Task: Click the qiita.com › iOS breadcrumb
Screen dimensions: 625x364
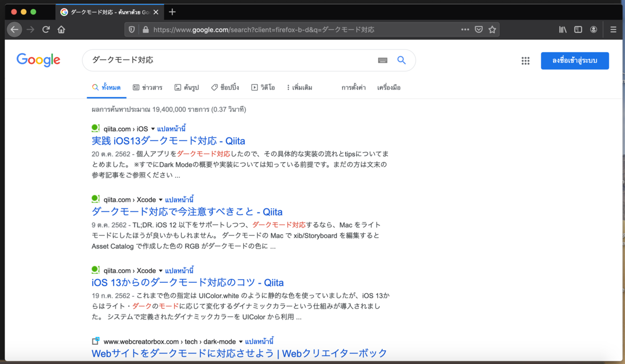Action: (126, 129)
